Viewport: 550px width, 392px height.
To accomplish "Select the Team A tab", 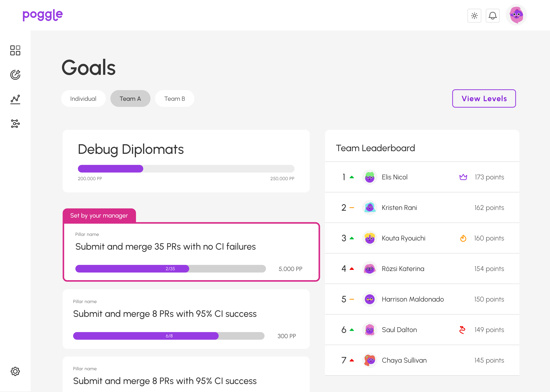I will [130, 98].
